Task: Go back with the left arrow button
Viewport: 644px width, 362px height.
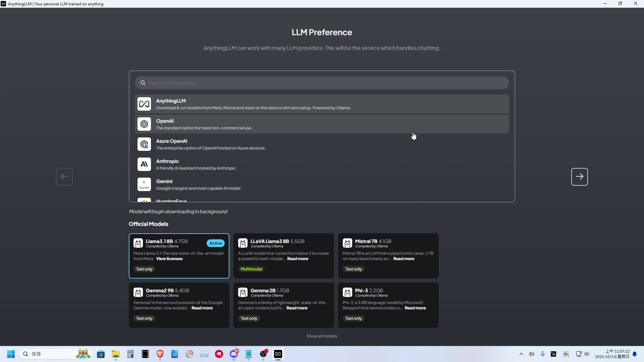Action: pos(64,177)
